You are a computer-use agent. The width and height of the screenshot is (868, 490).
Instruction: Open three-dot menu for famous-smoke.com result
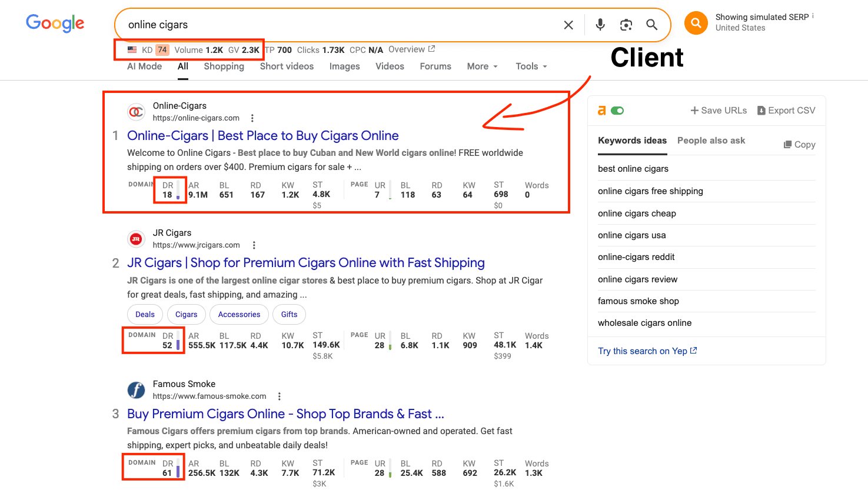click(x=279, y=396)
